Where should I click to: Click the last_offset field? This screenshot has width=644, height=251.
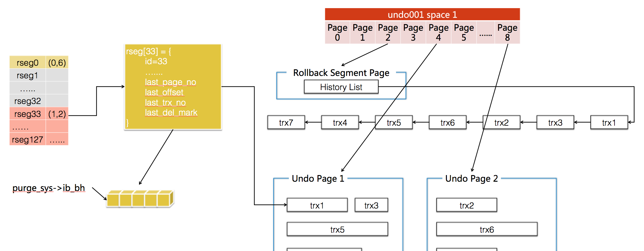click(164, 92)
